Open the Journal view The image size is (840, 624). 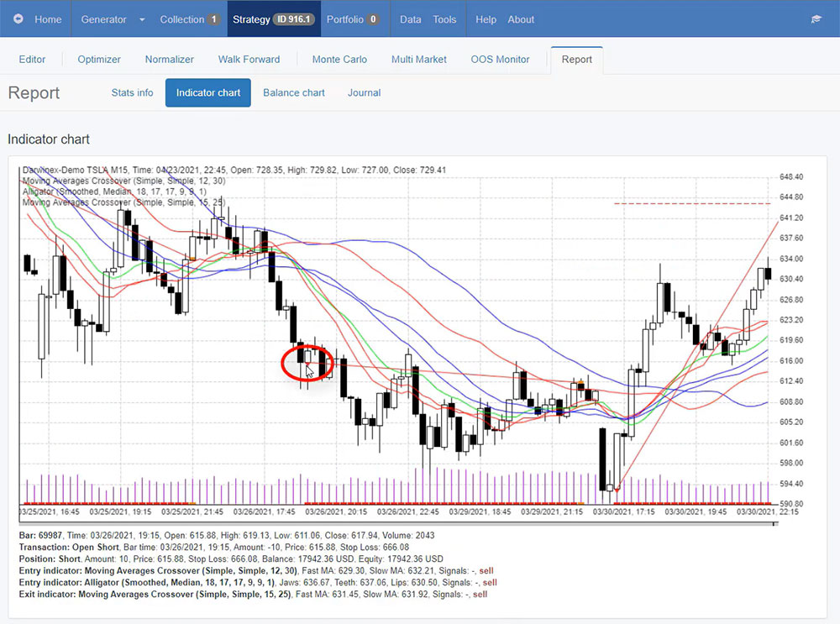coord(365,92)
